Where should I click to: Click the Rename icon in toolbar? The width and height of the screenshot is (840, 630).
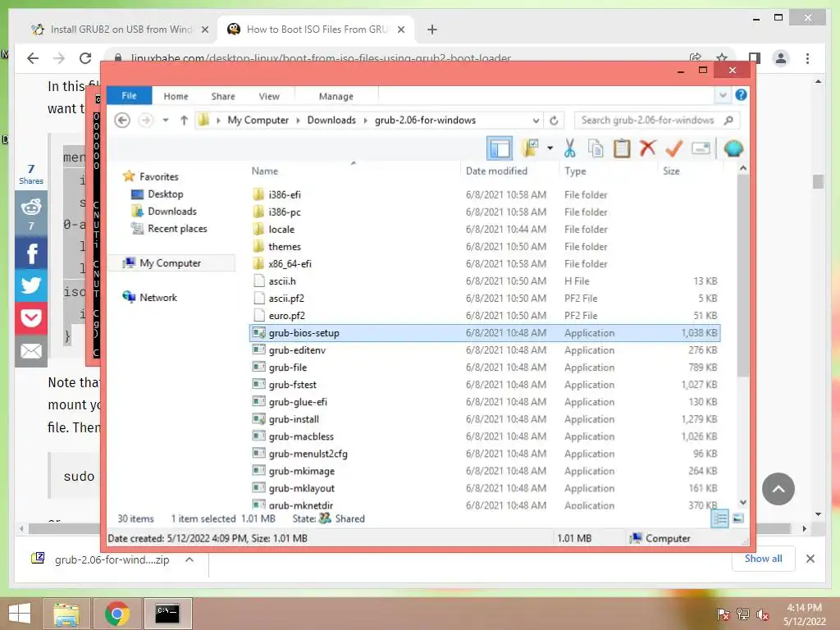click(701, 148)
